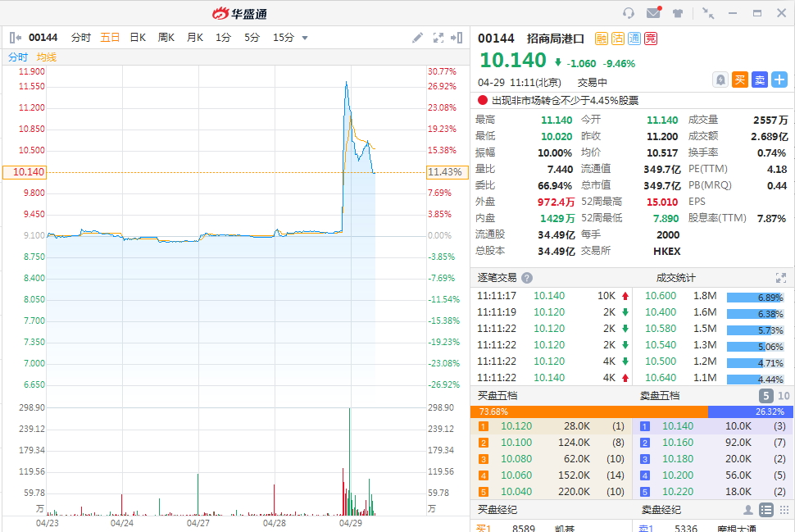Click the 沽 short-sell tag icon

[617, 39]
